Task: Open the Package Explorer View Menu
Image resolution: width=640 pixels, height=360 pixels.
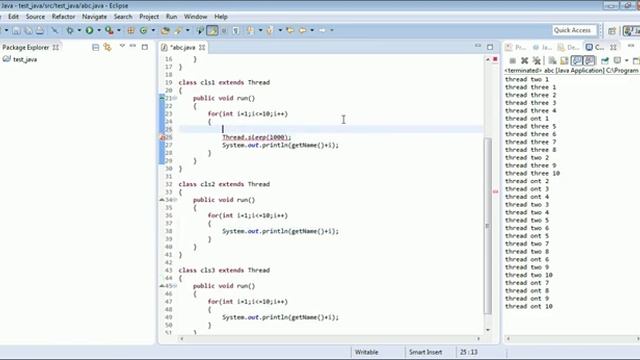Action: pyautogui.click(x=122, y=47)
